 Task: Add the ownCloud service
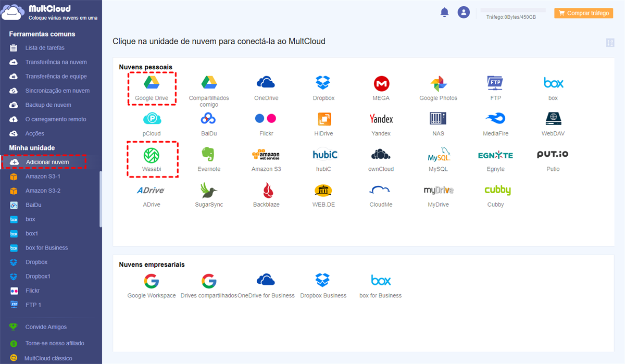[381, 159]
